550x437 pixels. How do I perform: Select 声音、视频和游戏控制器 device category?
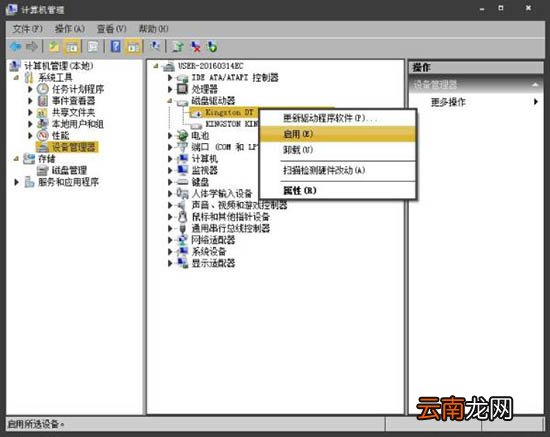coord(239,205)
